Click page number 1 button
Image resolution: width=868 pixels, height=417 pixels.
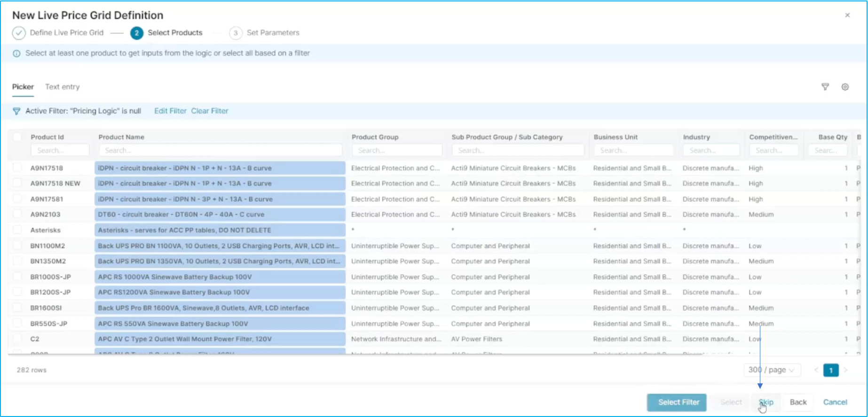click(x=831, y=370)
